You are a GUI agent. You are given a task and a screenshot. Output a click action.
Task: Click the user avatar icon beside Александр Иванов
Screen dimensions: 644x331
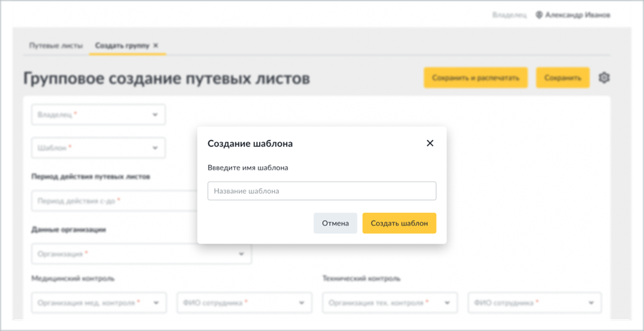(539, 15)
